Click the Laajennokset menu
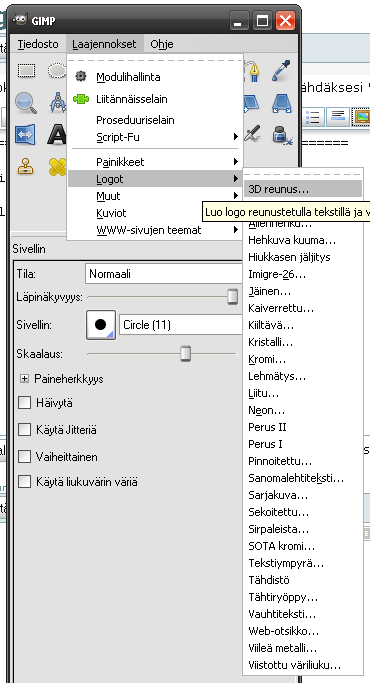Screen dimensions: 370x683 [x=104, y=44]
